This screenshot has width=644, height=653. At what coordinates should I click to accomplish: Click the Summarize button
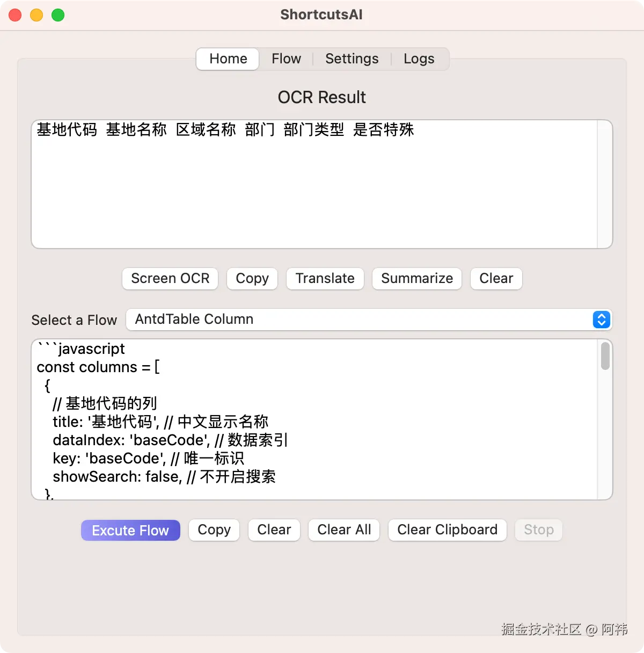[417, 278]
